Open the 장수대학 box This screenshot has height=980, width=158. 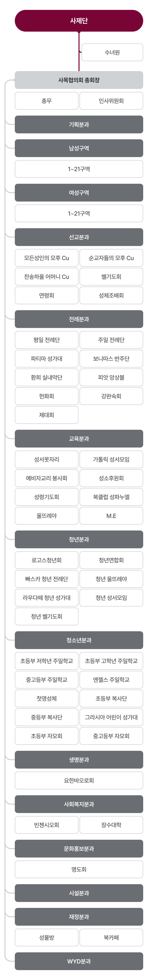click(x=111, y=825)
